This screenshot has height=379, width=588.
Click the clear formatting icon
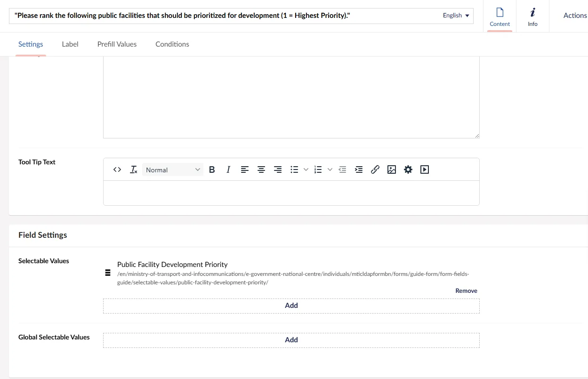(134, 170)
